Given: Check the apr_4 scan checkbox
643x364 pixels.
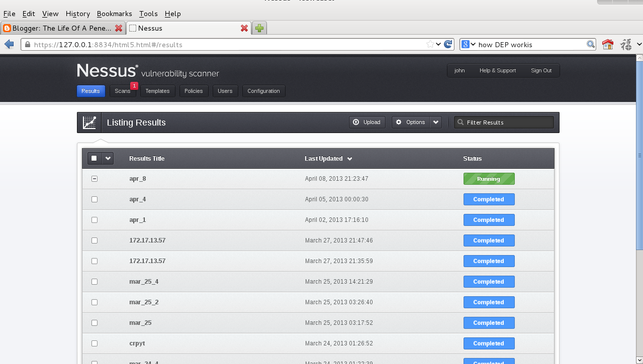Looking at the screenshot, I should pos(94,199).
